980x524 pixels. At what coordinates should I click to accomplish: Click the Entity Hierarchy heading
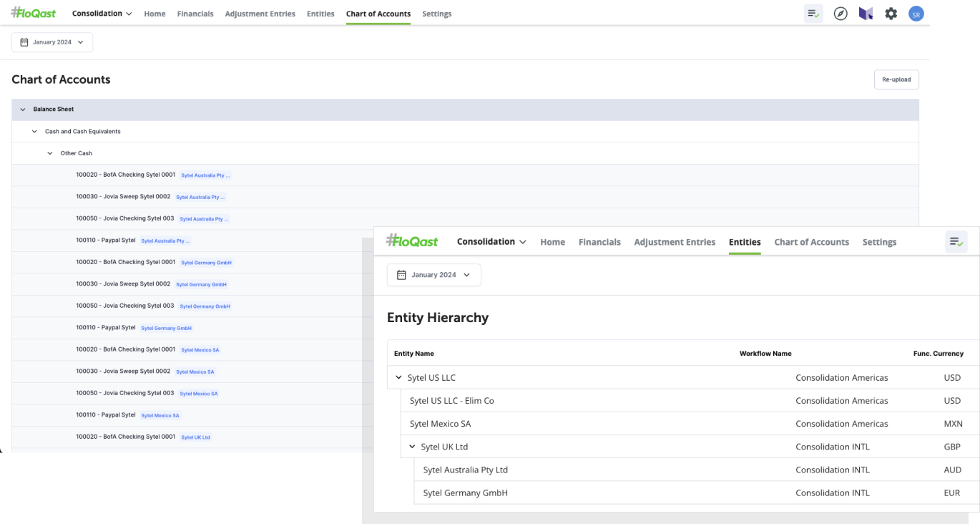point(438,317)
